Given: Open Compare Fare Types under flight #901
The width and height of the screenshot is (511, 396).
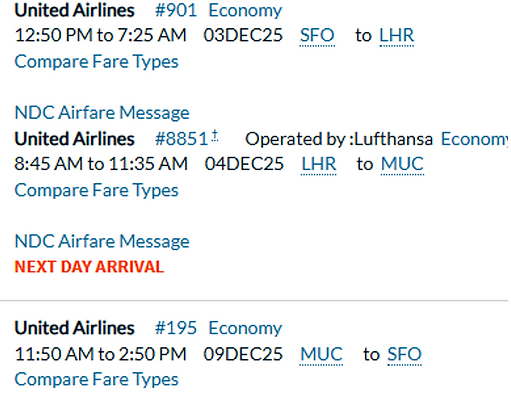Looking at the screenshot, I should (97, 62).
